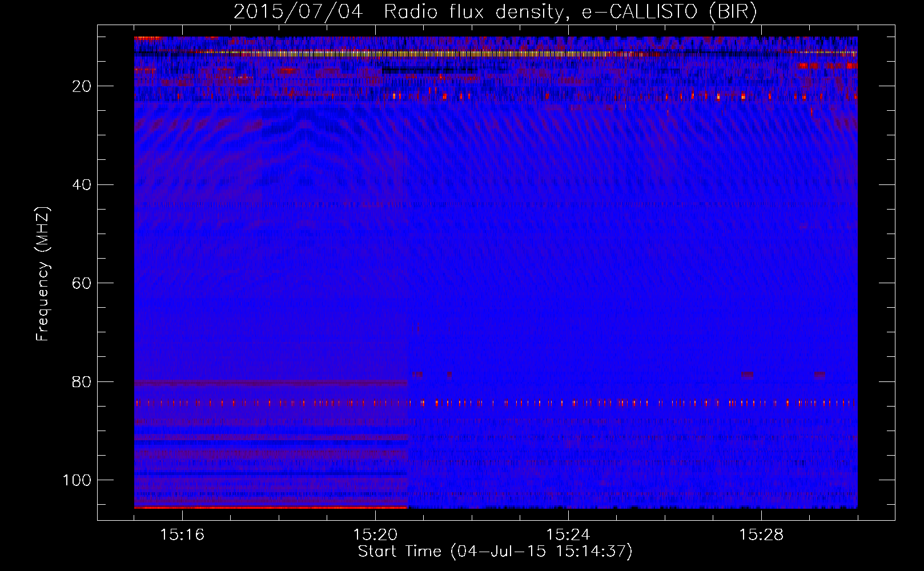Image resolution: width=924 pixels, height=571 pixels.
Task: Click the date '2015/07/04' in the title
Action: (298, 12)
